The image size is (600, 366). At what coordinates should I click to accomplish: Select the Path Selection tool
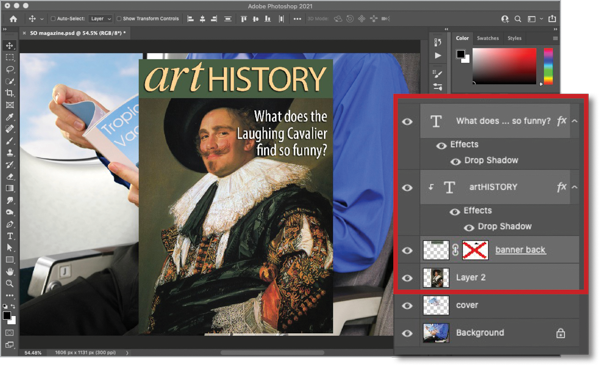point(10,248)
